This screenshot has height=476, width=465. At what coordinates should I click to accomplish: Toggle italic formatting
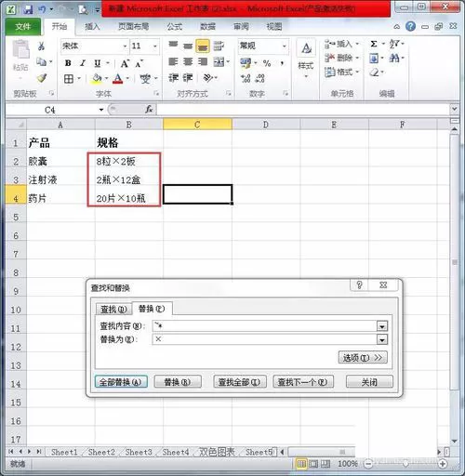pos(83,63)
